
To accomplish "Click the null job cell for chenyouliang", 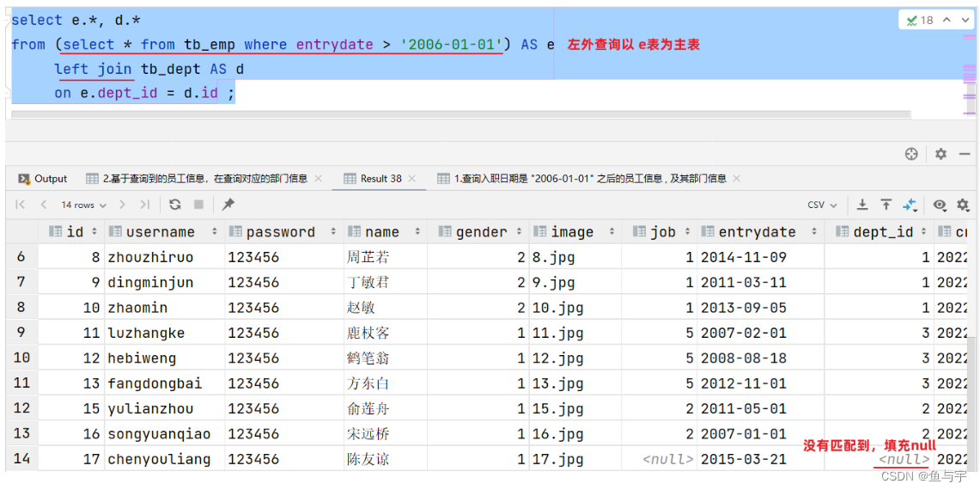I will point(660,459).
